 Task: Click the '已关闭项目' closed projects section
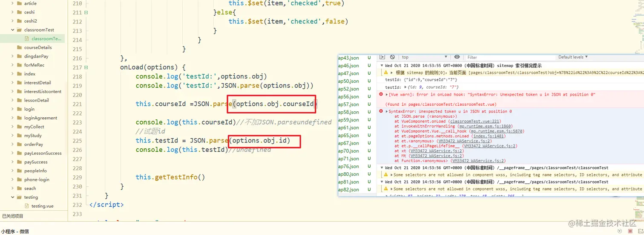[12, 216]
